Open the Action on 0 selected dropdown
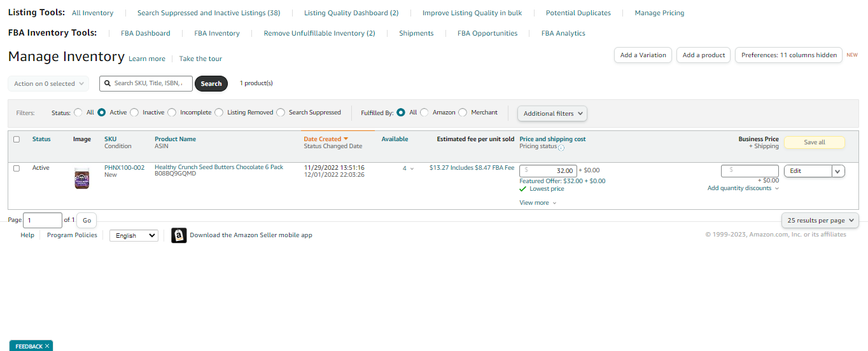The width and height of the screenshot is (868, 351). point(50,83)
